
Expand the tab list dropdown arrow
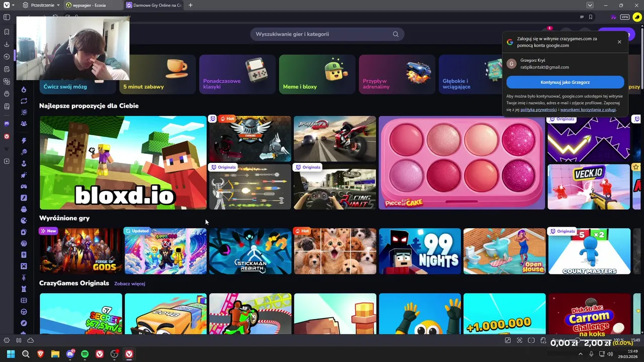point(590,5)
